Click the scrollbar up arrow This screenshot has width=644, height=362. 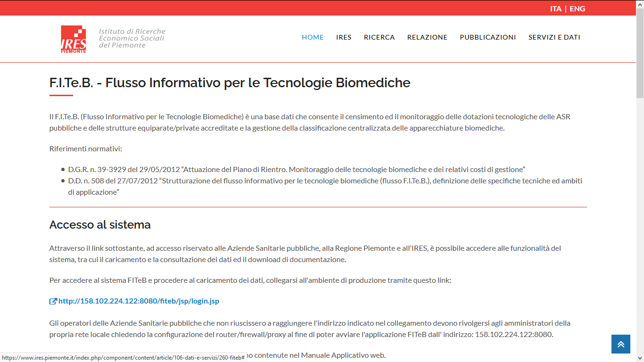pos(640,4)
